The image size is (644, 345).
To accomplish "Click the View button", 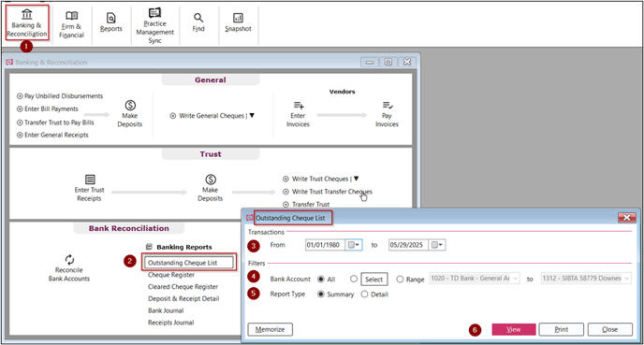I will [x=514, y=329].
